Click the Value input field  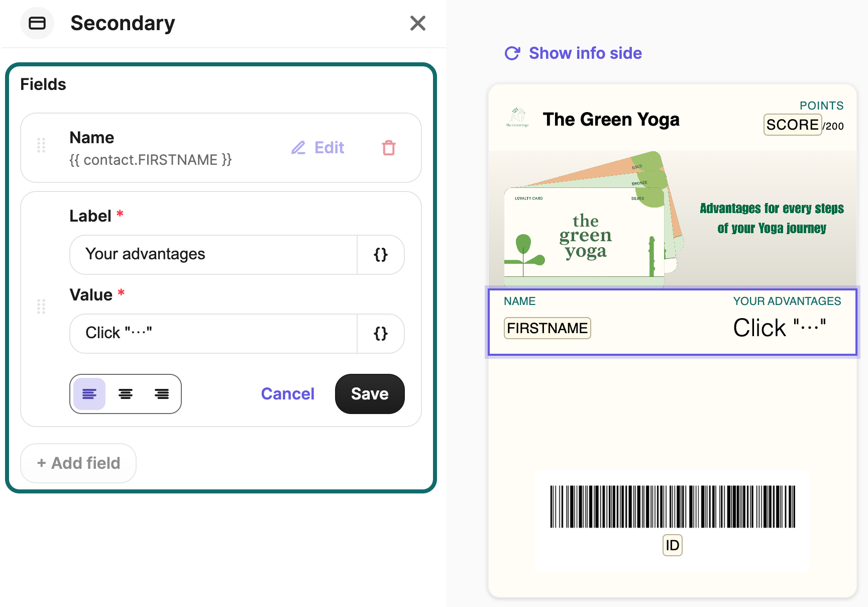pos(213,334)
